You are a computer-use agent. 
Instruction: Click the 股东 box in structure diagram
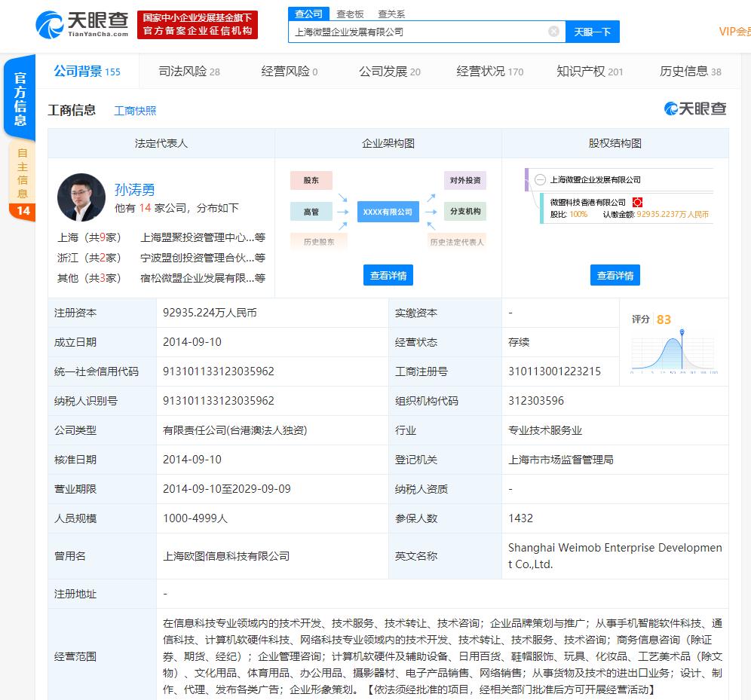point(311,180)
